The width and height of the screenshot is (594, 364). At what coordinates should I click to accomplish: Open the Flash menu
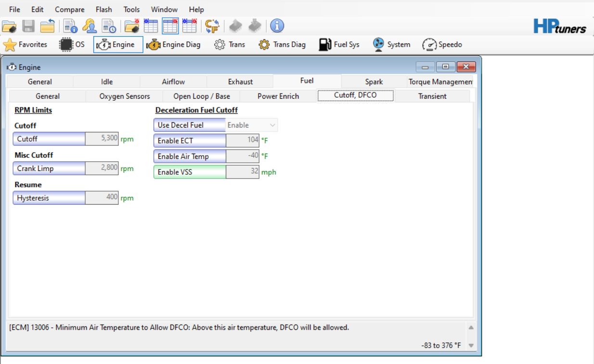(x=103, y=10)
